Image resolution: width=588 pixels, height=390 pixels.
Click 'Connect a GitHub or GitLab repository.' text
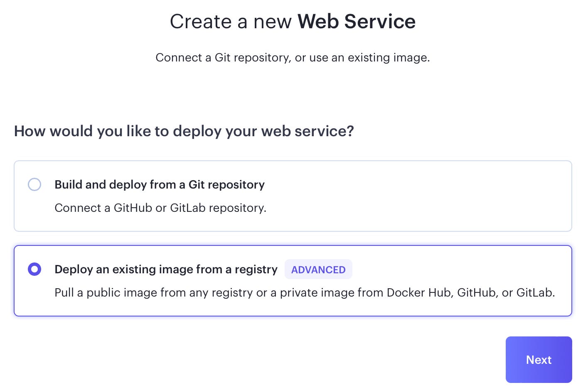coord(160,208)
